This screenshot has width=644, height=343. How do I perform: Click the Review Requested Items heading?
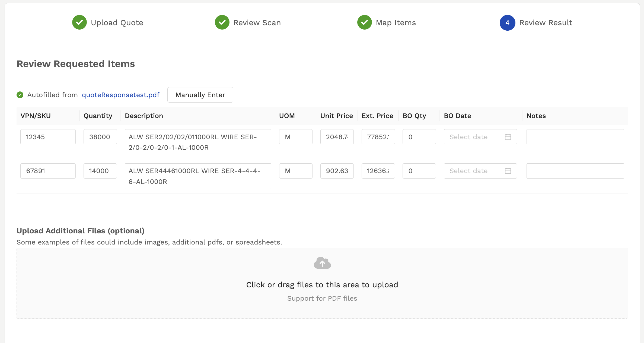(x=76, y=64)
